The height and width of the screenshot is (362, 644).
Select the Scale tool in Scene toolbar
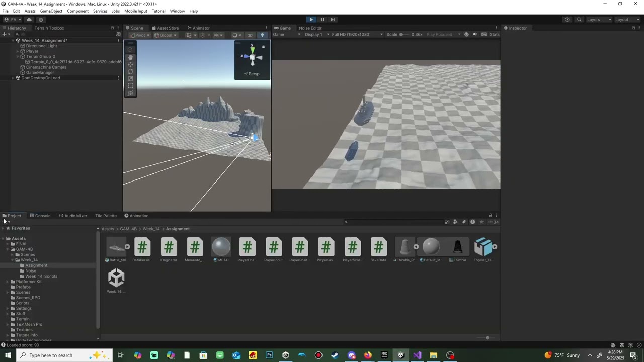[130, 78]
